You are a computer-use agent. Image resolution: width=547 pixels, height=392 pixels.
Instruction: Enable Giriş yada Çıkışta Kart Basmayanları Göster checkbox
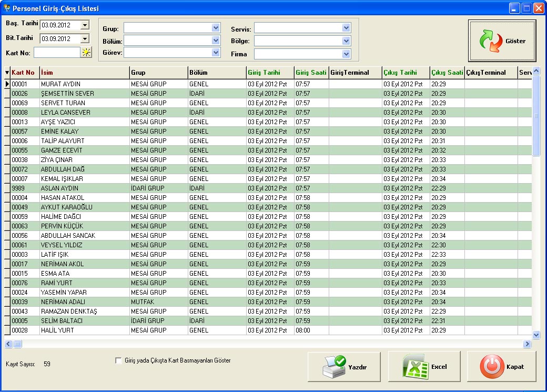point(118,361)
